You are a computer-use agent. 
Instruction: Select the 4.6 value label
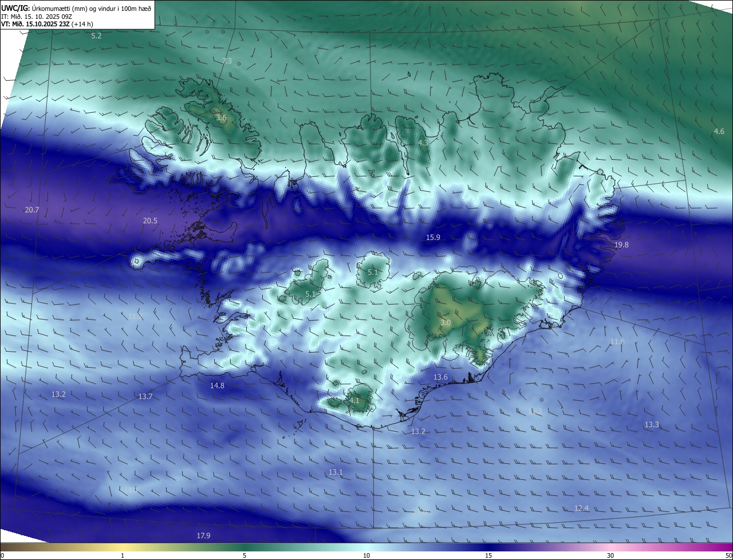click(x=719, y=132)
